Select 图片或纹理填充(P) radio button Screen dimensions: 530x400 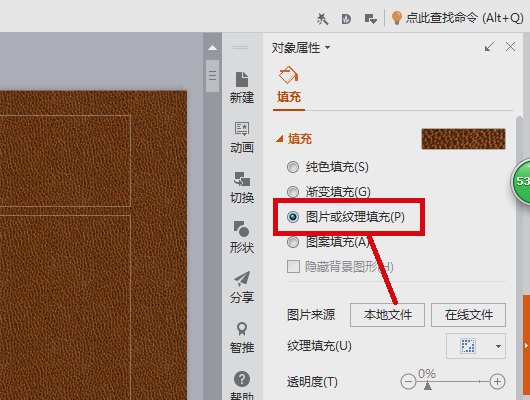click(x=293, y=217)
